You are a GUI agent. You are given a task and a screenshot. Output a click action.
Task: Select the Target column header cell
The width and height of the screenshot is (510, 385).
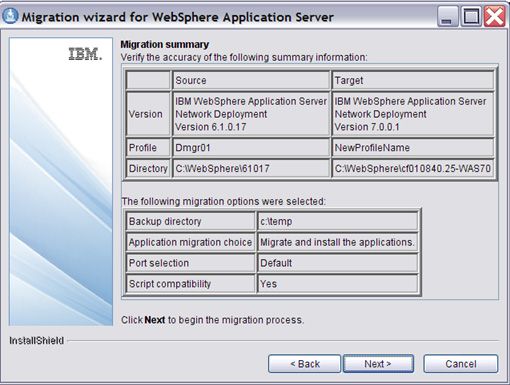[413, 80]
